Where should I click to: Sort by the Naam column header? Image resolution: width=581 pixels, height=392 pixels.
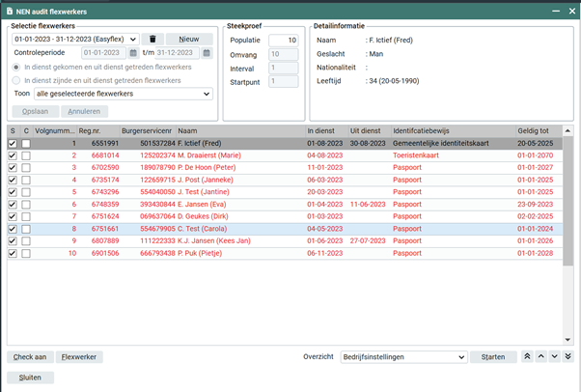(x=188, y=129)
